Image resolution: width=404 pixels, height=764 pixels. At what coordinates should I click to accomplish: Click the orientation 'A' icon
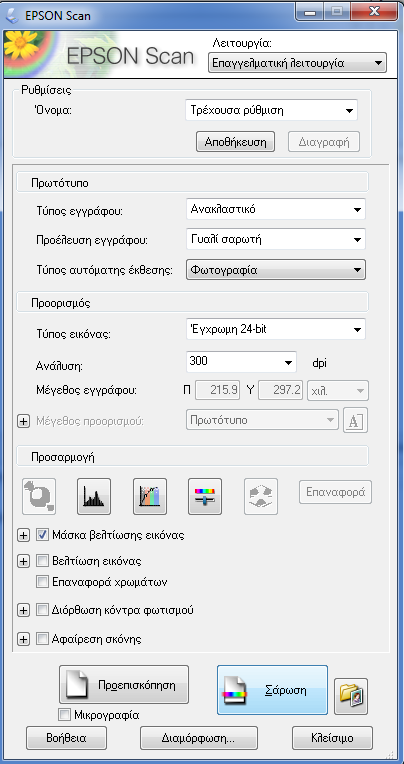pyautogui.click(x=355, y=420)
